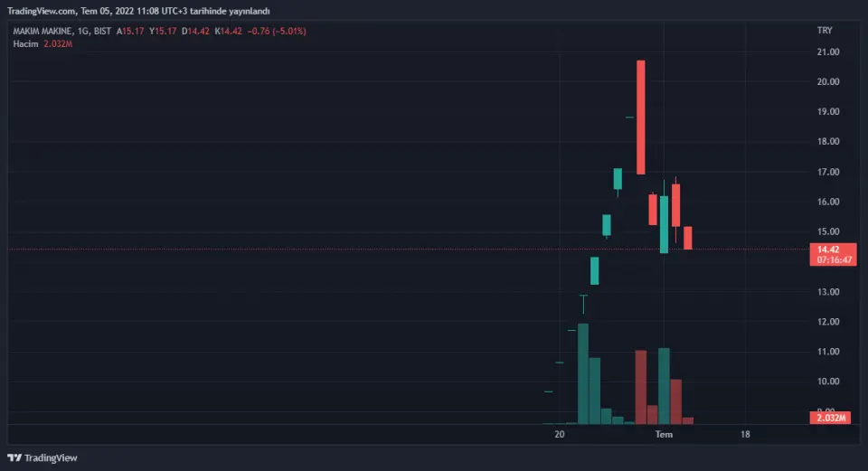The width and height of the screenshot is (868, 471).
Task: Click the 07:16:47 countdown timer label
Action: pyautogui.click(x=834, y=259)
